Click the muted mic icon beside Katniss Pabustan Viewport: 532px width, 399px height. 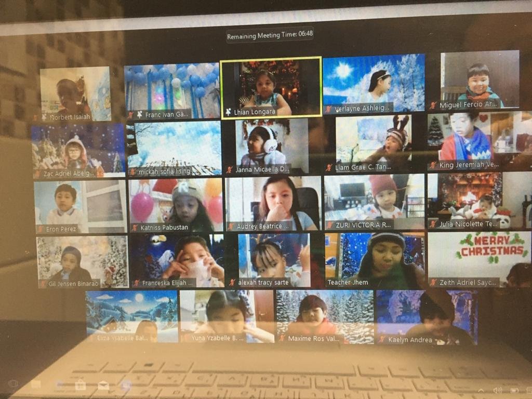click(135, 228)
